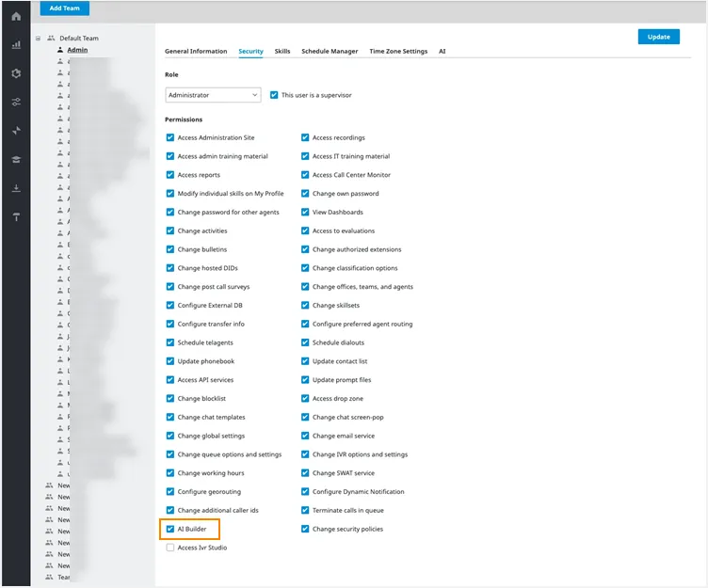
Task: Toggle Configure georouting checkbox
Action: point(170,491)
